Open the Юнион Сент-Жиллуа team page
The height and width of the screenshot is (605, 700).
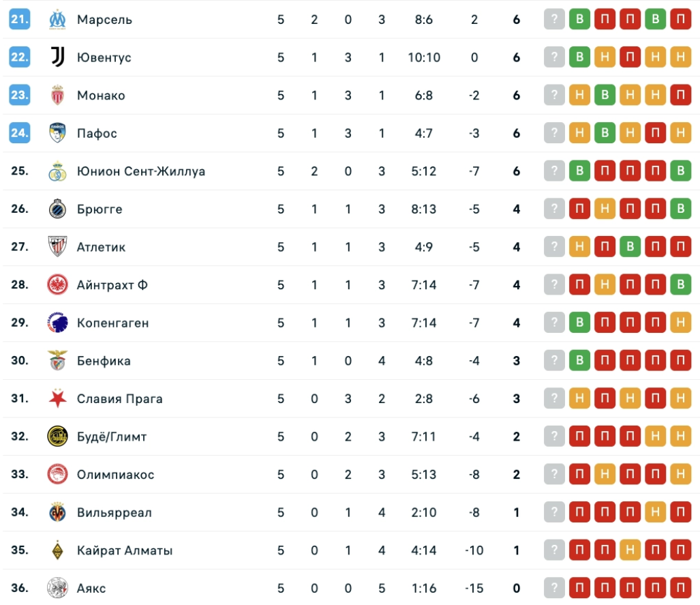pyautogui.click(x=140, y=171)
